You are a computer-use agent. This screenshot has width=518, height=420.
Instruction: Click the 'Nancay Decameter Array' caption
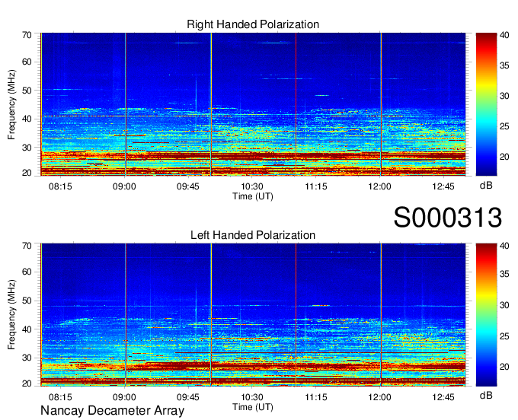coord(112,410)
